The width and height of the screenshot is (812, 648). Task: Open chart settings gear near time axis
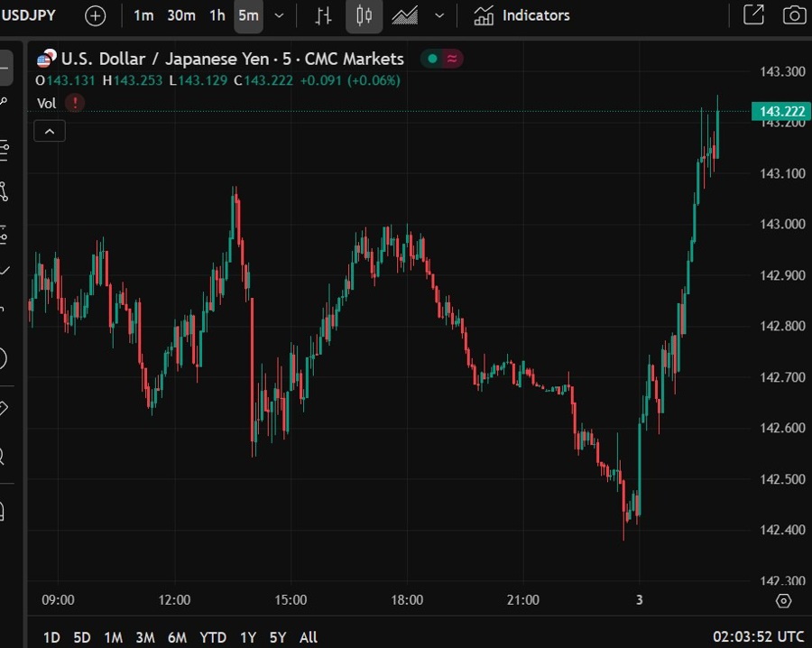coord(783,601)
